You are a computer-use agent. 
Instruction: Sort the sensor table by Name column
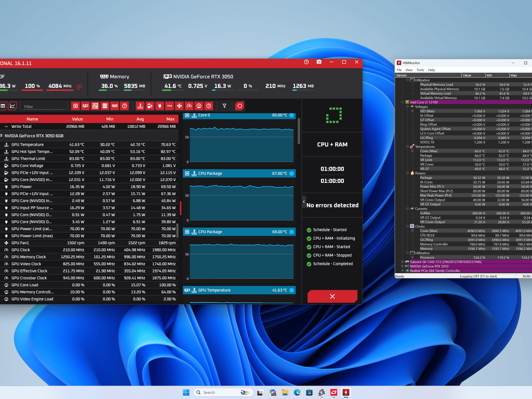coord(32,119)
